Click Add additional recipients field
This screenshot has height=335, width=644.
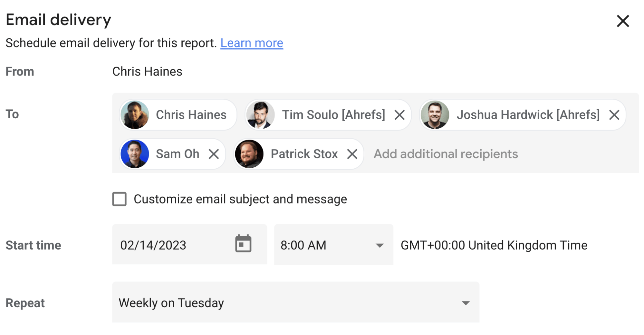click(445, 154)
